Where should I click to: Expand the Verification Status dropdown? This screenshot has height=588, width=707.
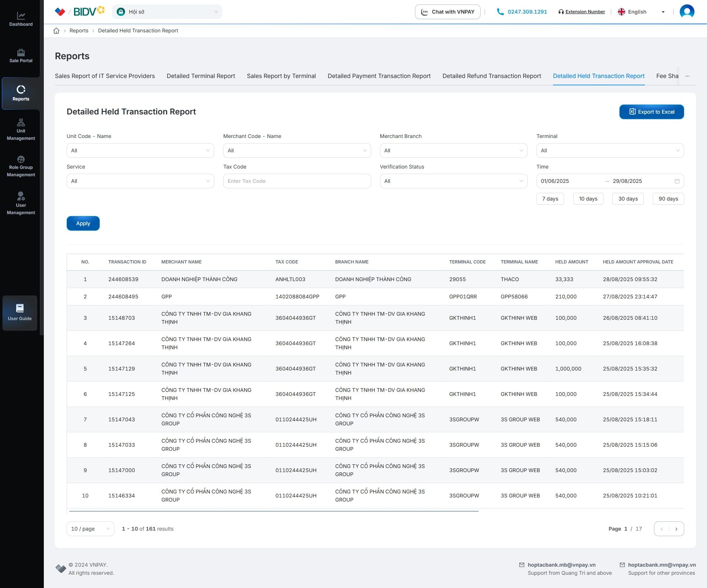(x=453, y=181)
